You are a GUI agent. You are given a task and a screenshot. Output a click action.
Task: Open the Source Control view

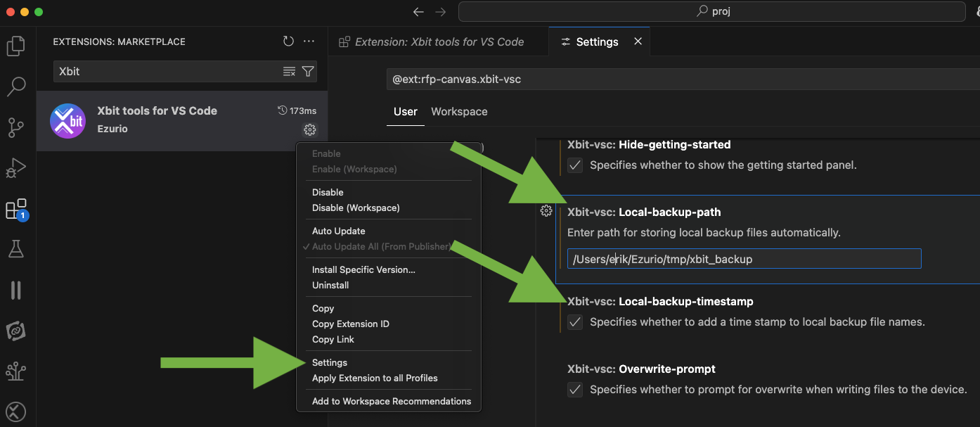point(15,128)
